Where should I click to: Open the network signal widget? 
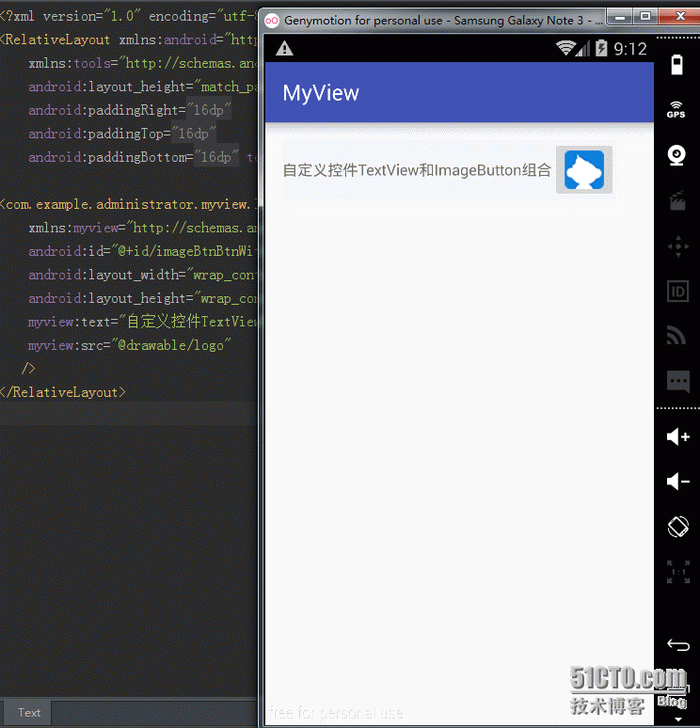676,336
